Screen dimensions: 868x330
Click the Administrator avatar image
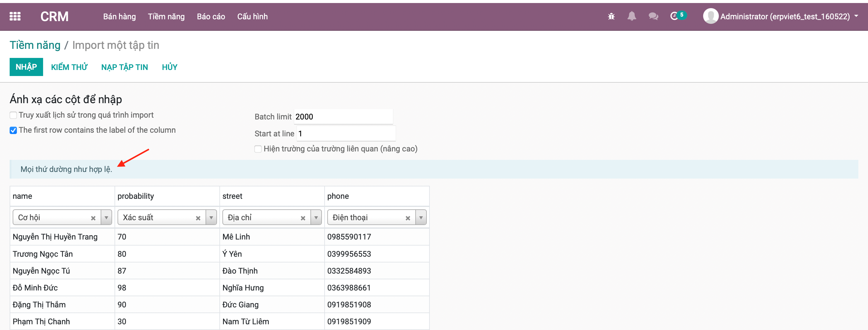click(711, 16)
